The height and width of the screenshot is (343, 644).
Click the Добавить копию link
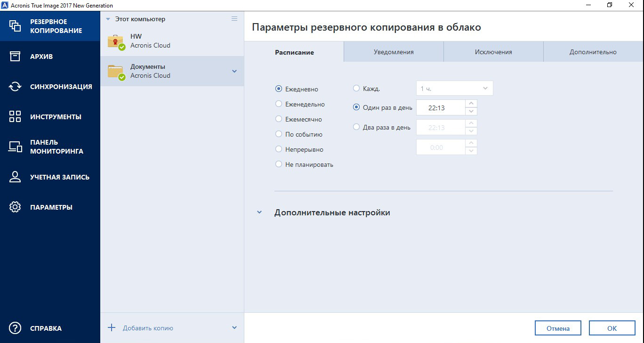click(148, 328)
